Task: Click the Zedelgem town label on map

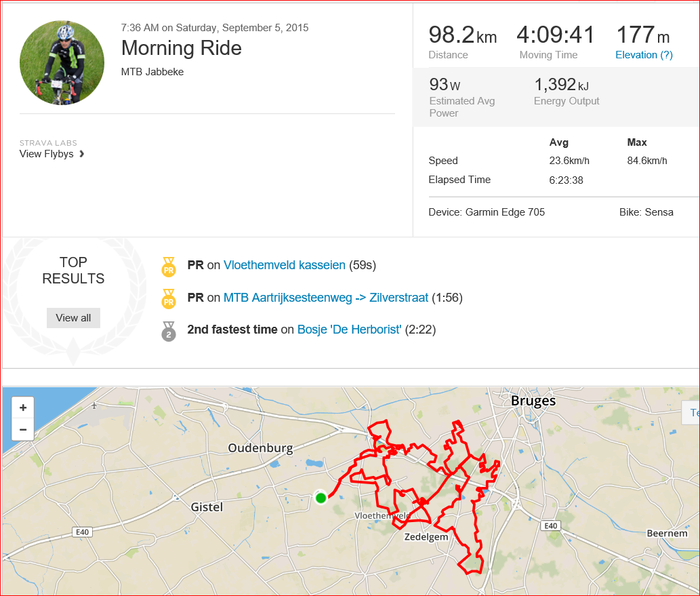Action: 426,536
